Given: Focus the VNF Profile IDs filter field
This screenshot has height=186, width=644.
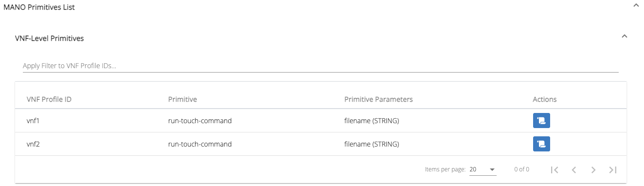Looking at the screenshot, I should (321, 66).
